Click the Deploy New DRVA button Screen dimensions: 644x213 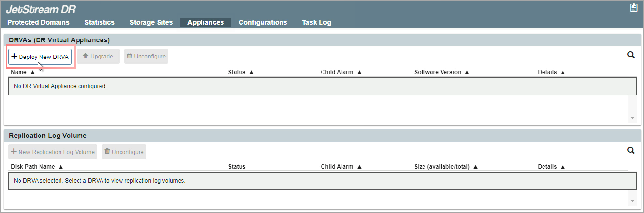(x=40, y=57)
